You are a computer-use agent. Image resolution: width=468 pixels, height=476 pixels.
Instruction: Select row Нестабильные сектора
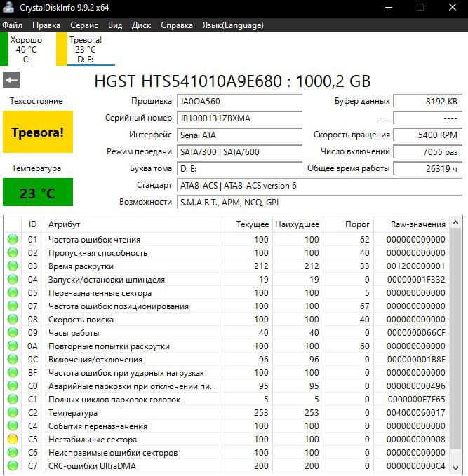point(227,440)
